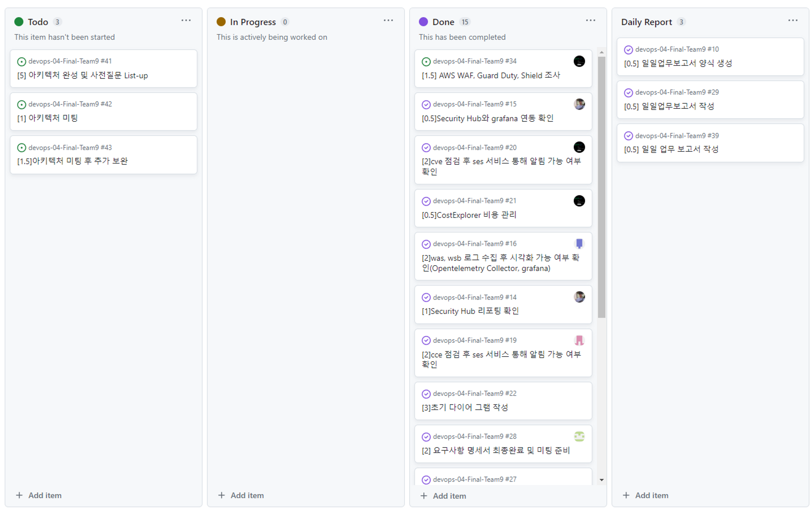The image size is (812, 508).
Task: Add item to the Daily Report column
Action: [646, 495]
